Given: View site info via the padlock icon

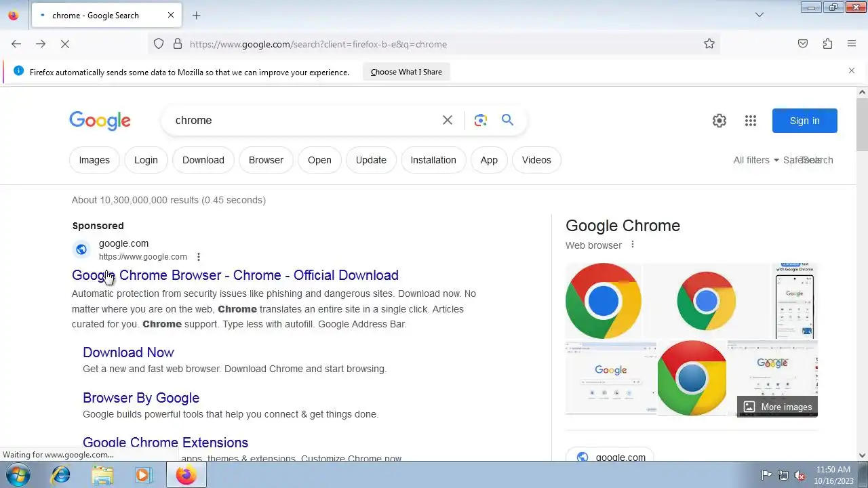Looking at the screenshot, I should coord(178,44).
